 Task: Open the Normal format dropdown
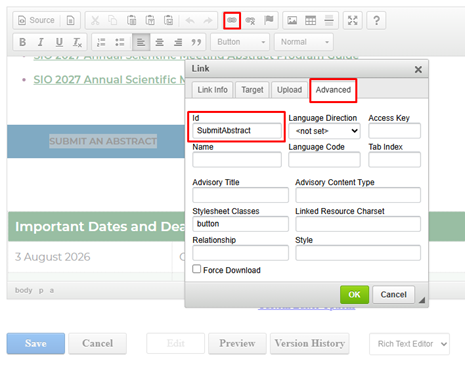tap(303, 42)
